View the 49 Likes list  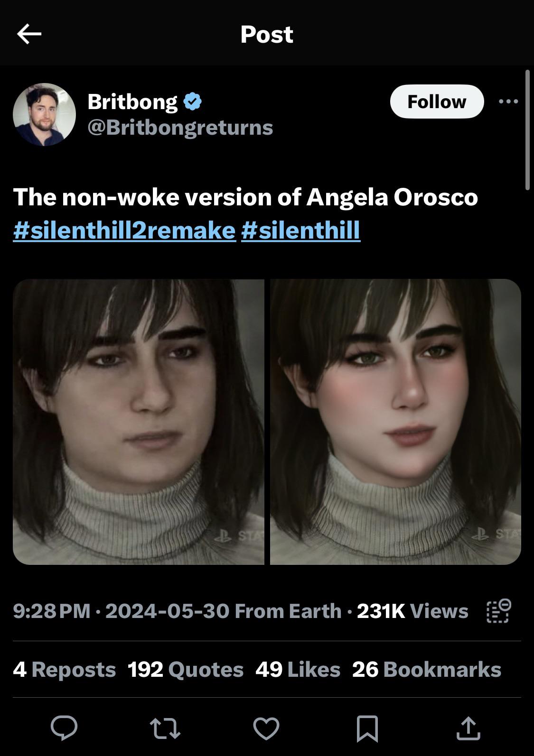tap(298, 669)
